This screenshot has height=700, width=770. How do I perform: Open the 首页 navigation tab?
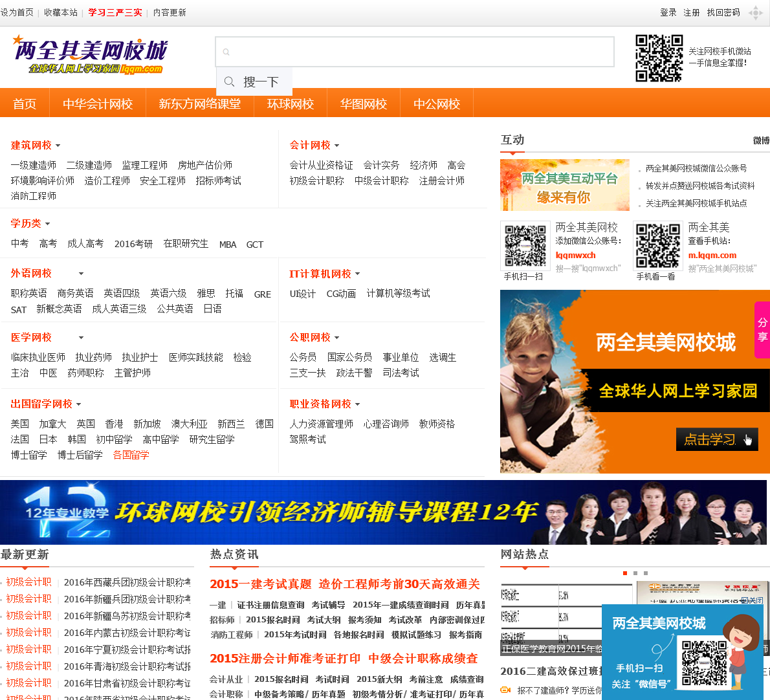pyautogui.click(x=25, y=104)
